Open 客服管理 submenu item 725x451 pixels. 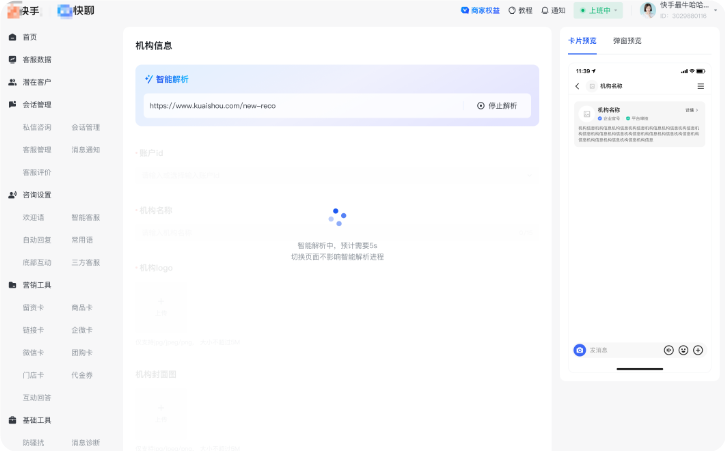click(x=37, y=150)
